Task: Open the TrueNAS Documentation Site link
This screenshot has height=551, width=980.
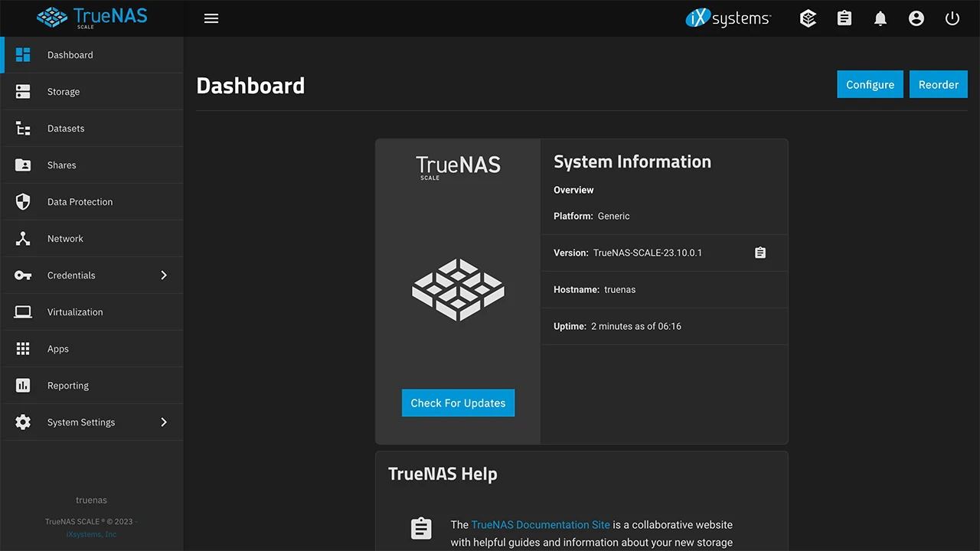Action: click(541, 525)
